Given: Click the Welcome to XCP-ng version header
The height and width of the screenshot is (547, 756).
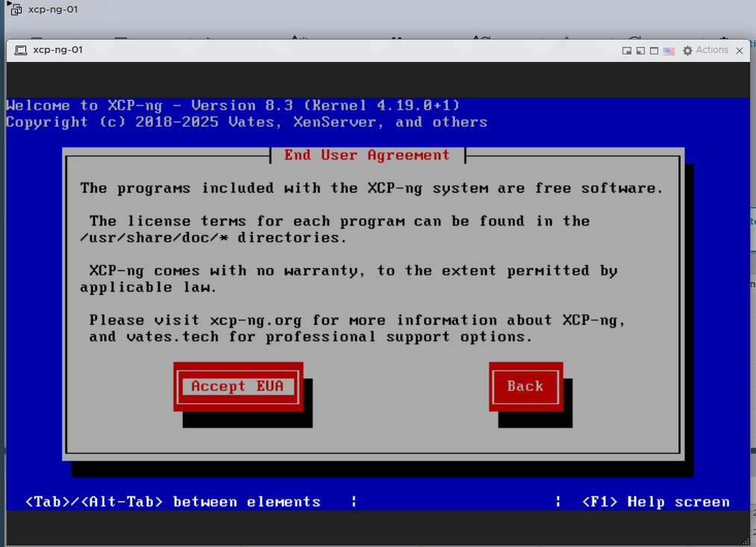Looking at the screenshot, I should (x=233, y=105).
